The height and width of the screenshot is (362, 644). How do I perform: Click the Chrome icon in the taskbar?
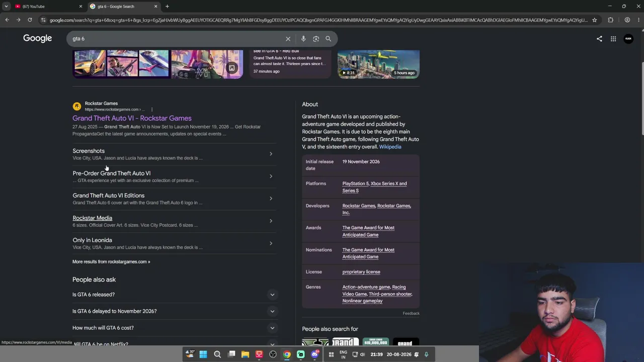(x=287, y=354)
